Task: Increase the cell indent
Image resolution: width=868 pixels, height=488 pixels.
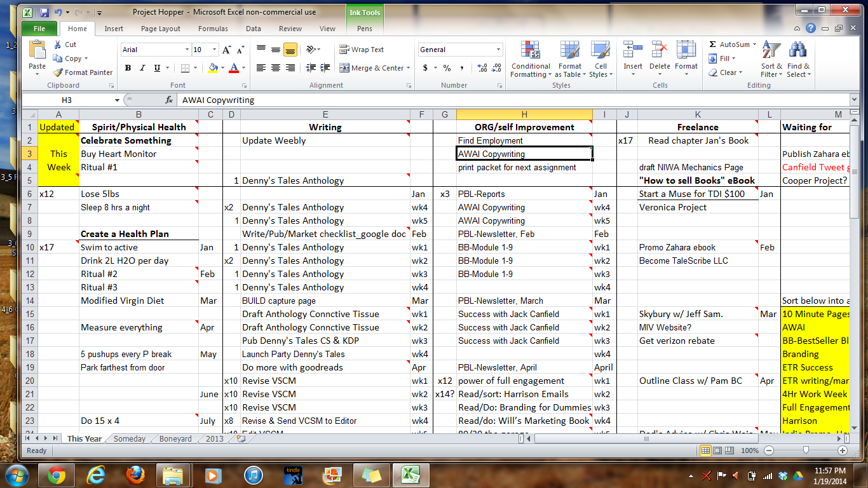Action: tap(325, 68)
